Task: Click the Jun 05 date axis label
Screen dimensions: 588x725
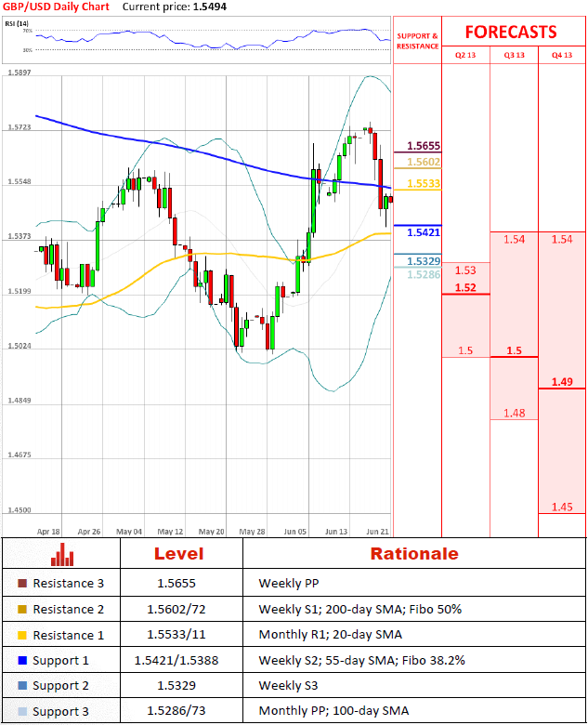Action: 294,532
